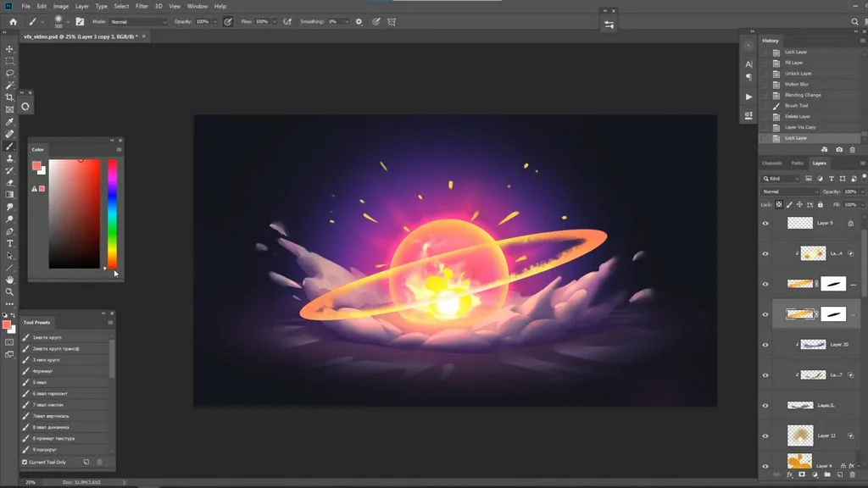The image size is (868, 488).
Task: Select the Rectangular Marquee tool
Action: tap(9, 61)
